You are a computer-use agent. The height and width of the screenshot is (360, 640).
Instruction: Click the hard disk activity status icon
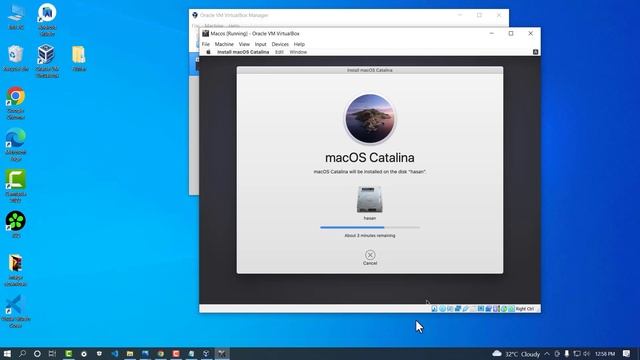[x=434, y=309]
